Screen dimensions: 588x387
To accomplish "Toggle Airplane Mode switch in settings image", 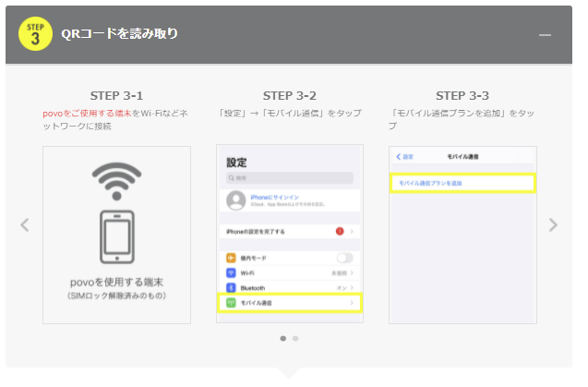I will click(345, 258).
